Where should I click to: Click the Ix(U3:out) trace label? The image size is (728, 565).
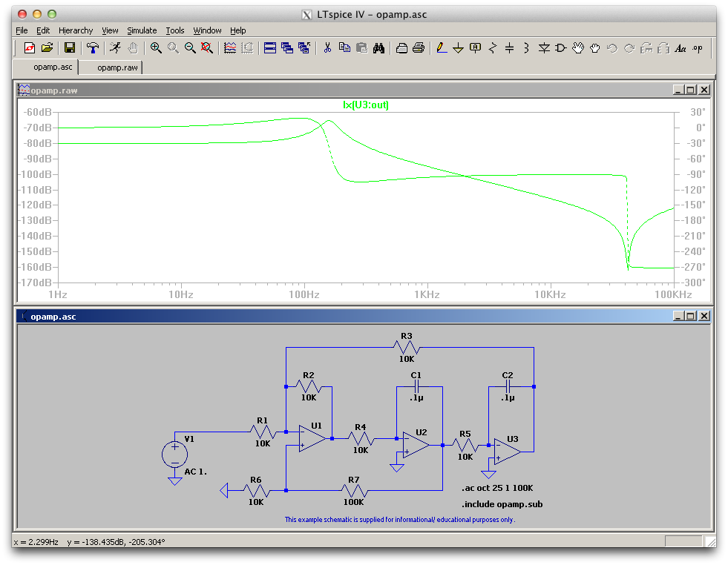click(x=365, y=105)
